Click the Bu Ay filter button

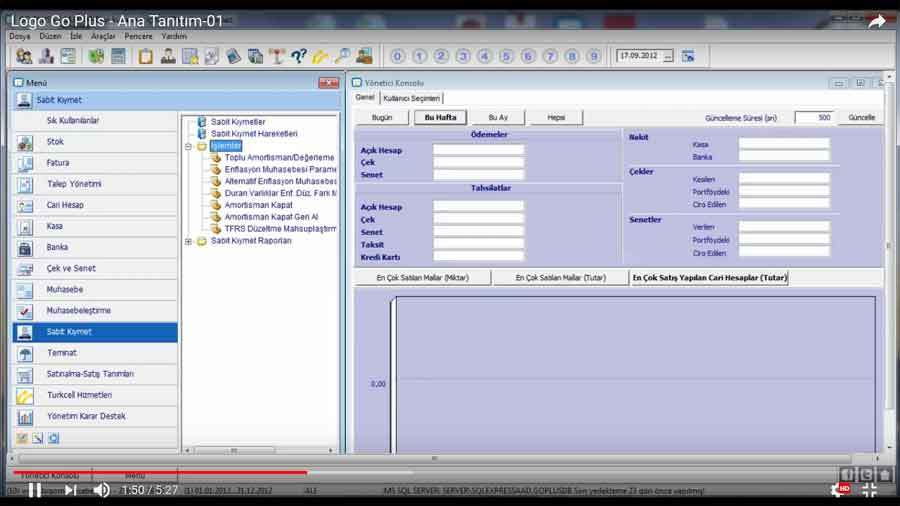(498, 118)
